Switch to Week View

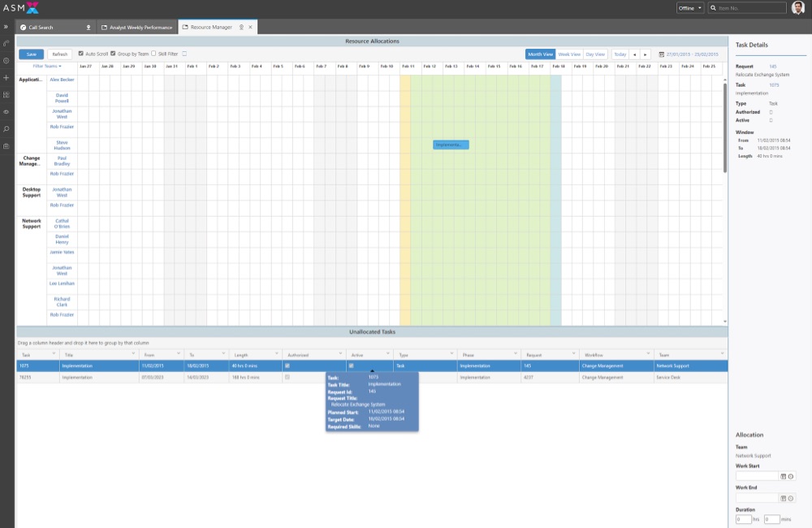570,54
